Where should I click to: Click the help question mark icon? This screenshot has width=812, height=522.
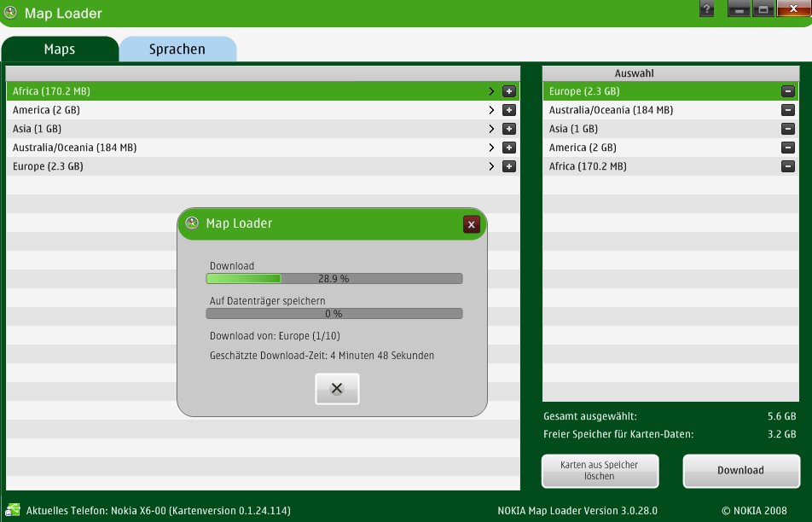[x=706, y=9]
